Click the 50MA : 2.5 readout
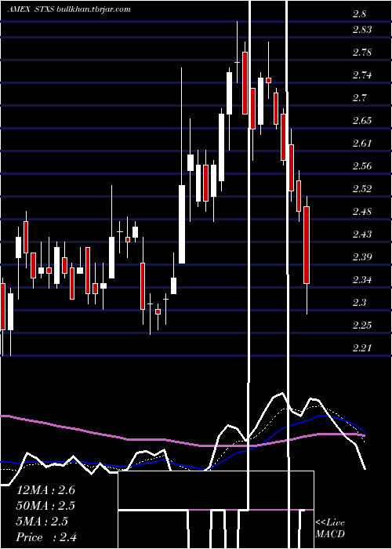The width and height of the screenshot is (392, 549). [45, 506]
